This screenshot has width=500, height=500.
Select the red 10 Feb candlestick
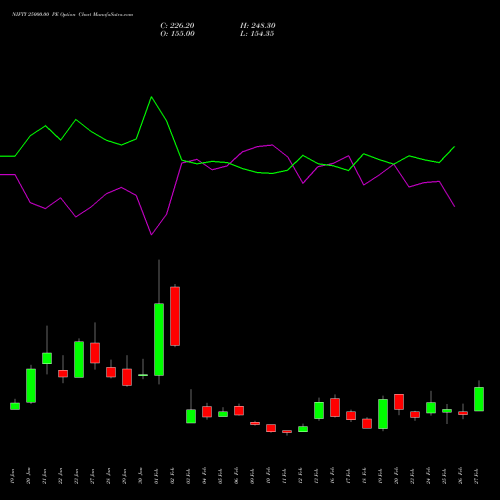271,428
